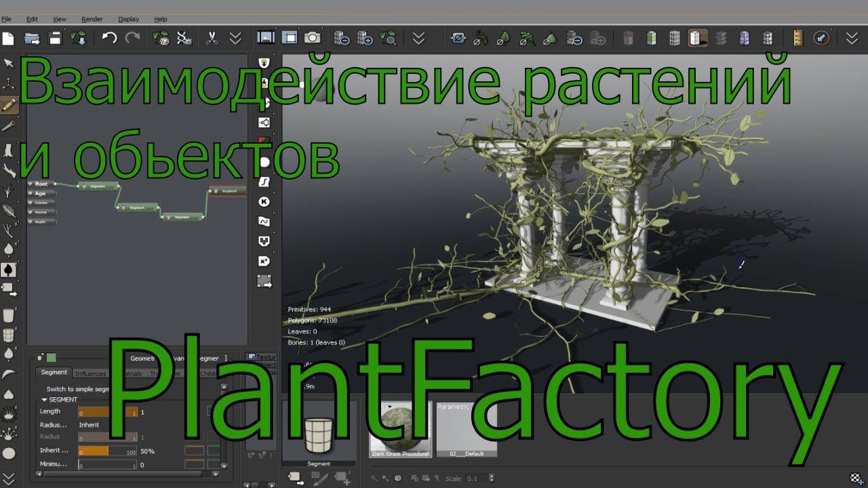Render the plant preview image
868x488 pixels.
(266, 38)
